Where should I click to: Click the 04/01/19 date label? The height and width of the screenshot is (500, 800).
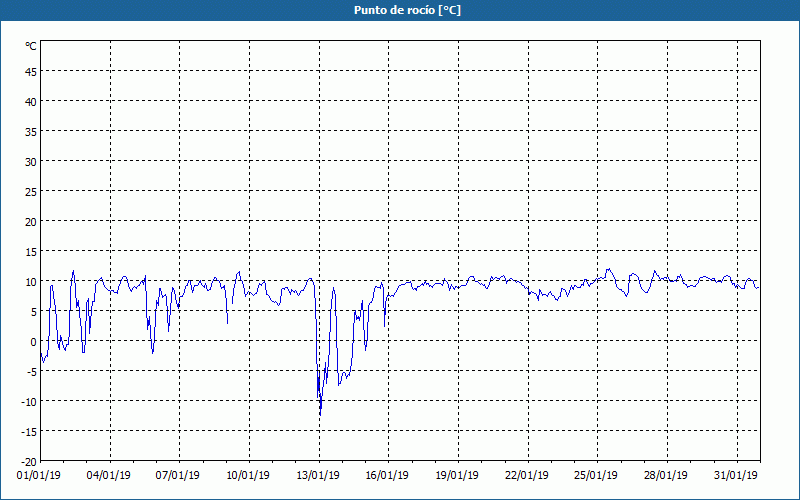pyautogui.click(x=108, y=476)
